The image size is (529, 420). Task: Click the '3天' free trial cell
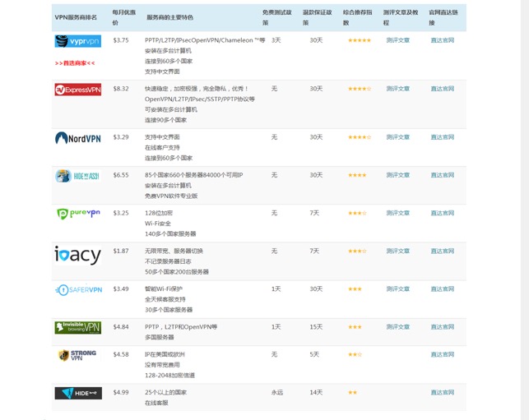click(276, 40)
